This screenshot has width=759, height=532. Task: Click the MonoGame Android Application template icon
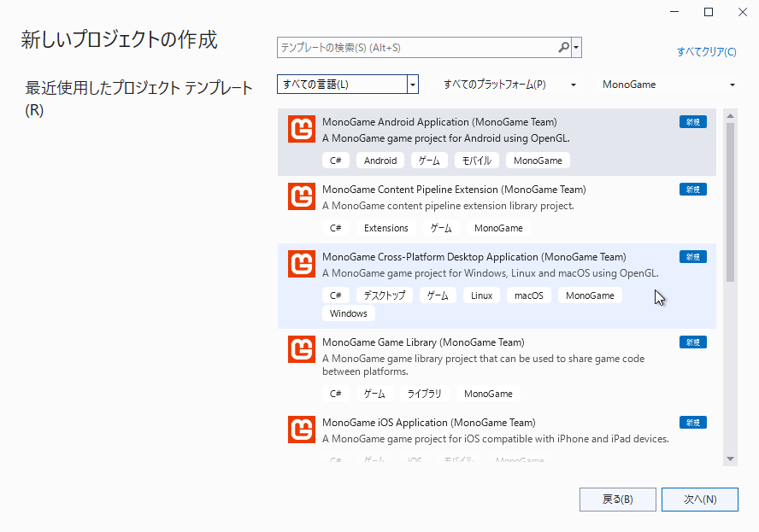click(x=302, y=129)
